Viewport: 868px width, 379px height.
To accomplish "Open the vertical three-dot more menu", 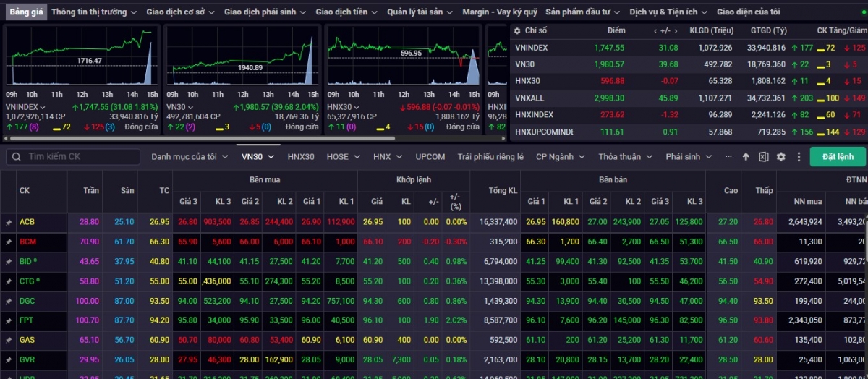I will (799, 157).
